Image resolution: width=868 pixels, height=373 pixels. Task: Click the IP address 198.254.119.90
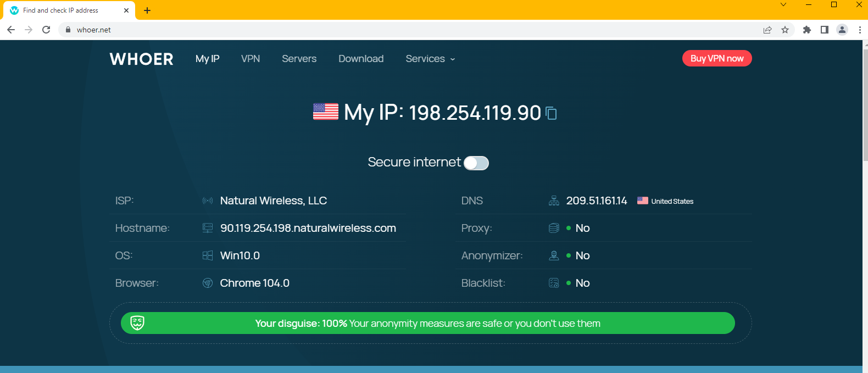[x=475, y=113]
